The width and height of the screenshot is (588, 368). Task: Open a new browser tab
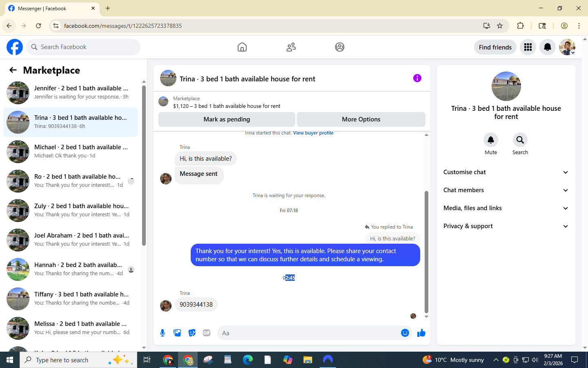pos(108,8)
